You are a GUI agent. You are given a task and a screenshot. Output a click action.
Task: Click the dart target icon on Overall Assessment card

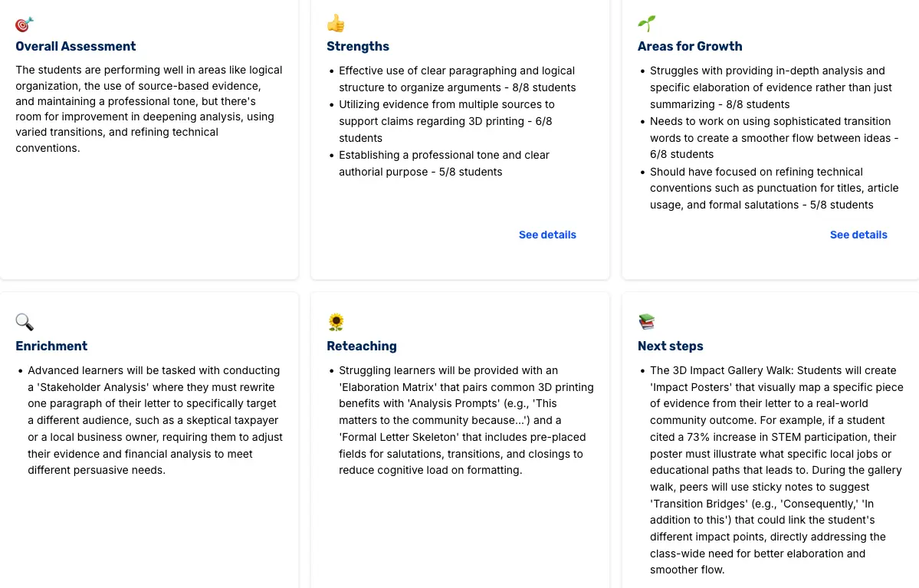pos(25,24)
